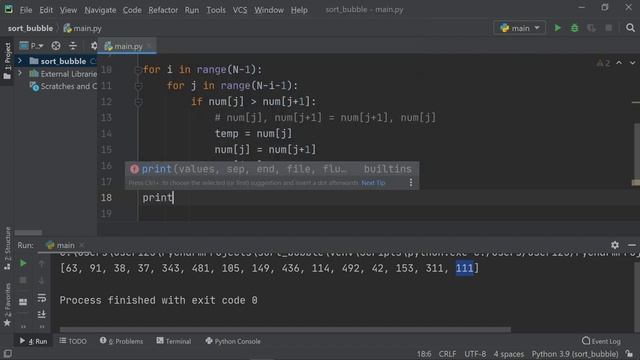The height and width of the screenshot is (360, 640).
Task: Open Run panel settings gear
Action: point(615,245)
